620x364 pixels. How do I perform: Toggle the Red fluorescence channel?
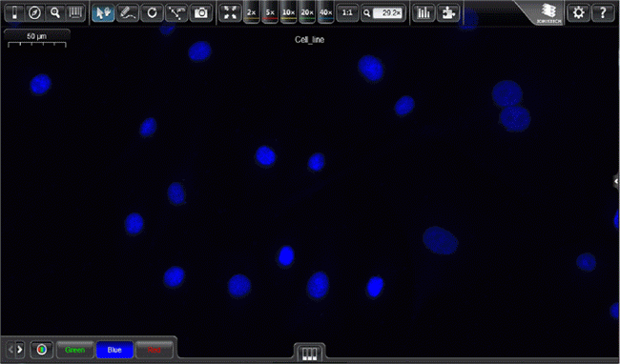click(155, 350)
